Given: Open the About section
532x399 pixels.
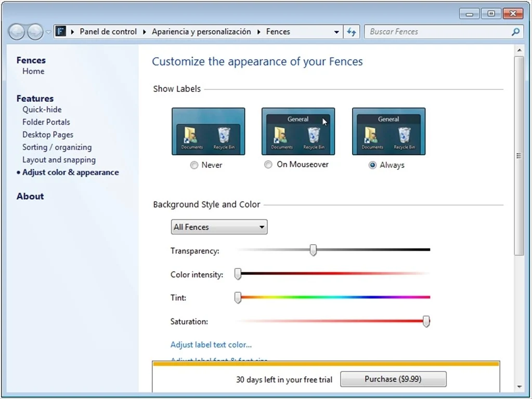Looking at the screenshot, I should [30, 196].
